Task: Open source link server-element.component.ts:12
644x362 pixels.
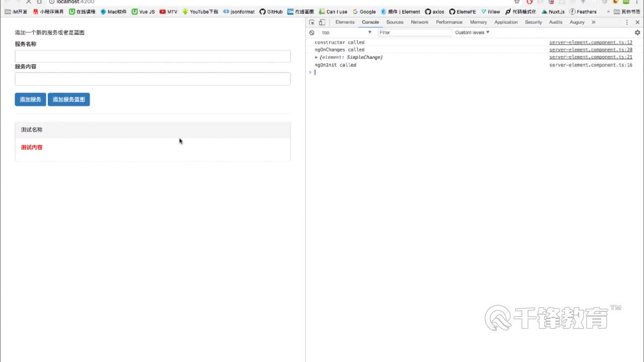Action: click(591, 42)
